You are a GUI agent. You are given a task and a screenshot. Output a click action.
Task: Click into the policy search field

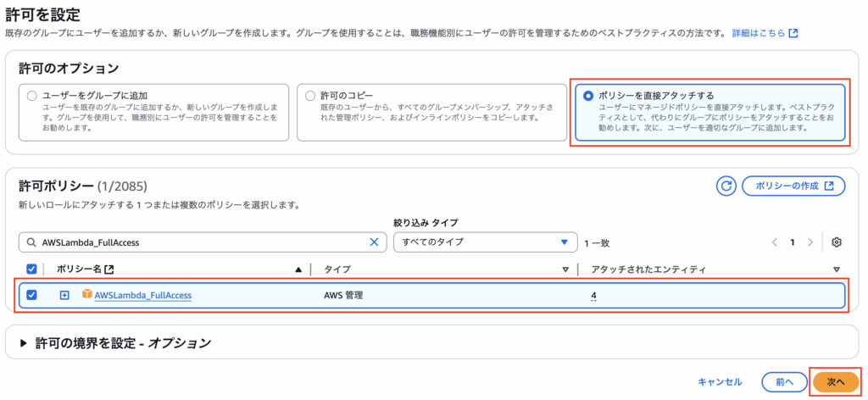point(202,242)
